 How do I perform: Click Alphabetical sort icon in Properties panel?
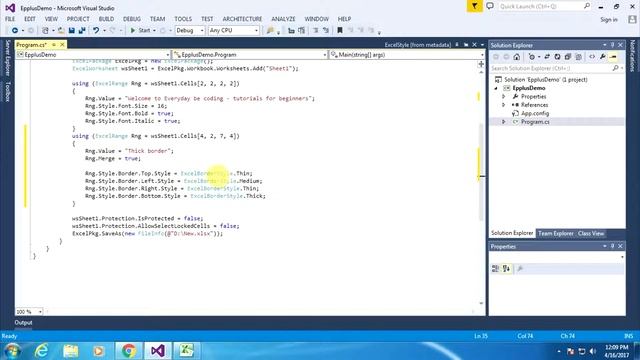[x=506, y=269]
